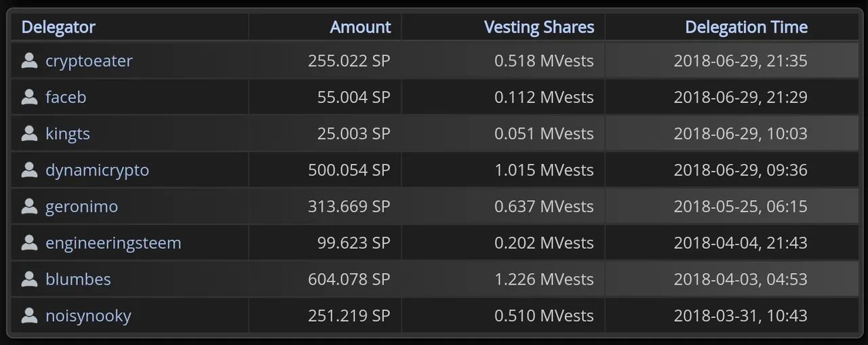Viewport: 868px width, 345px height.
Task: Sort by Delegation Time column header
Action: [746, 27]
